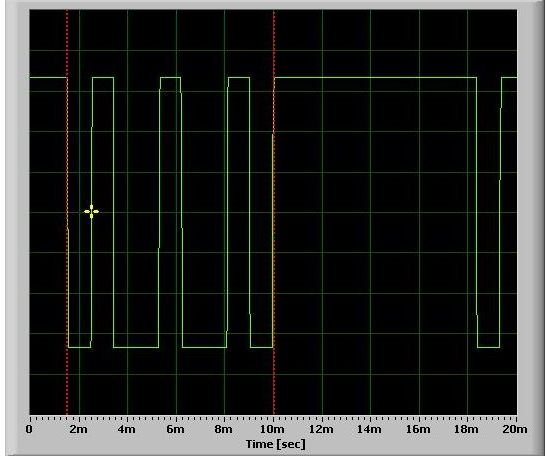Click the 2m tick label on the time axis

click(78, 429)
